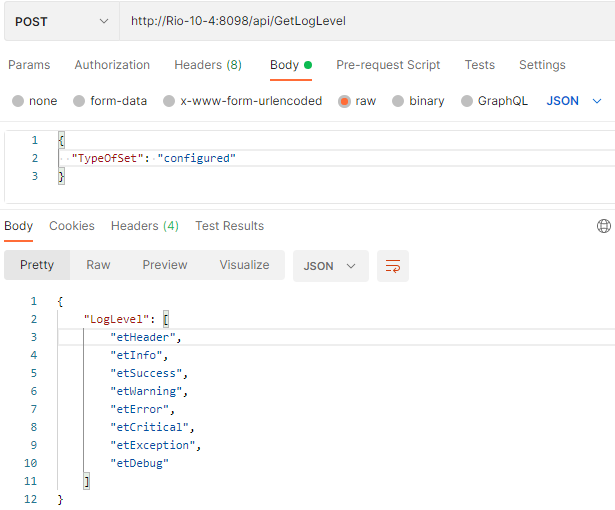The image size is (615, 510).
Task: Click the request URL input field
Action: [360, 21]
